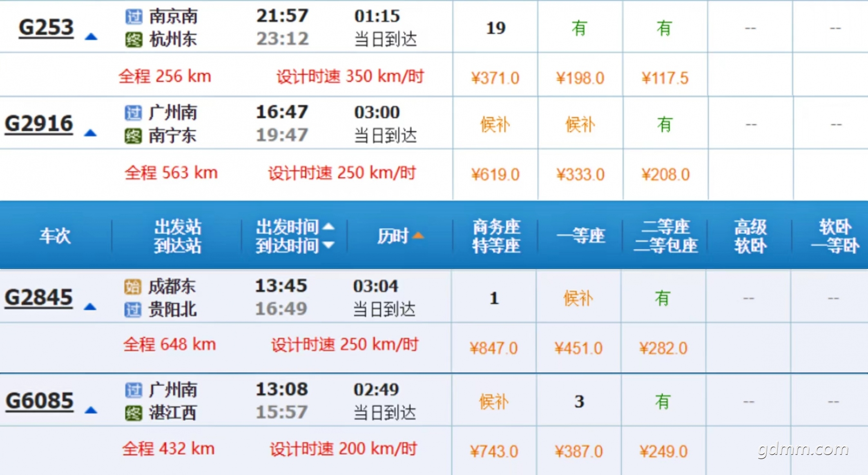Select 有 二等座 for G253
Image resolution: width=868 pixels, height=475 pixels.
click(x=664, y=28)
